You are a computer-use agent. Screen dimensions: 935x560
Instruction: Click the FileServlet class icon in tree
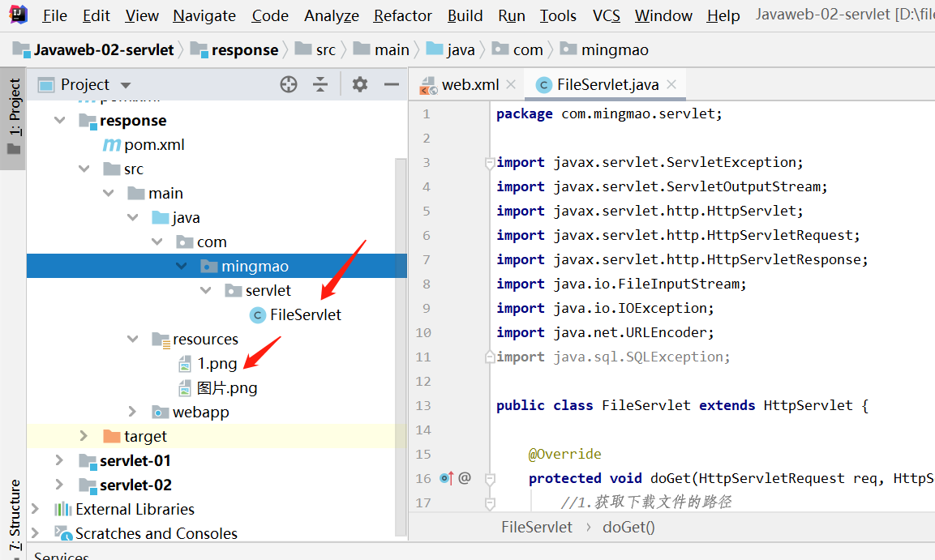point(257,315)
